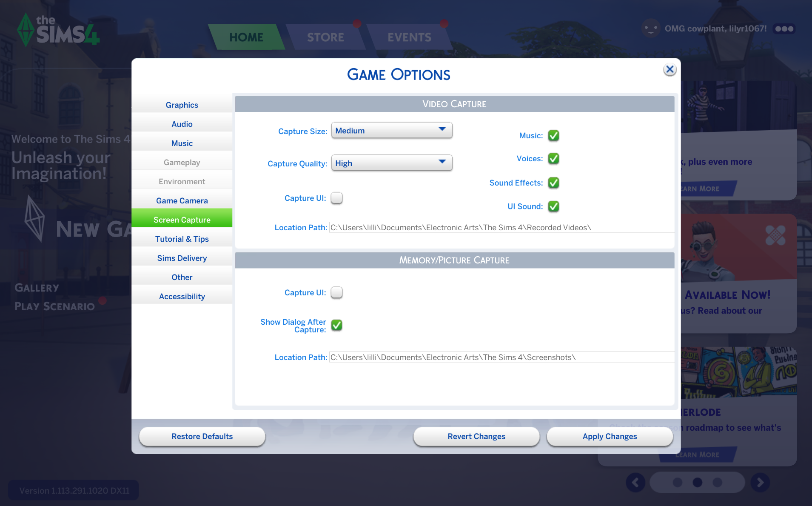This screenshot has width=812, height=506.
Task: Click the bottom Learn More banner button
Action: (x=698, y=455)
